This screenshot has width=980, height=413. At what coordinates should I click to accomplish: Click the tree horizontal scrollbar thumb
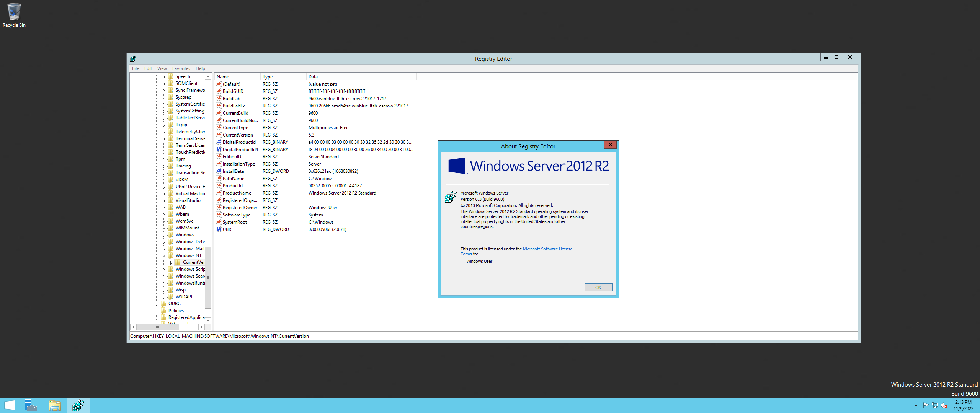[x=158, y=327]
